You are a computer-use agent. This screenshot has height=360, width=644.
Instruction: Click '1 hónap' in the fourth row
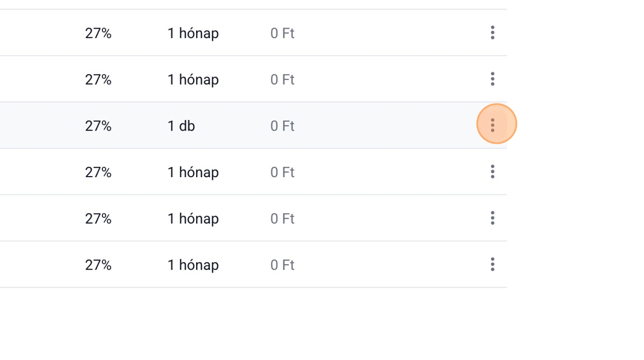coord(193,172)
